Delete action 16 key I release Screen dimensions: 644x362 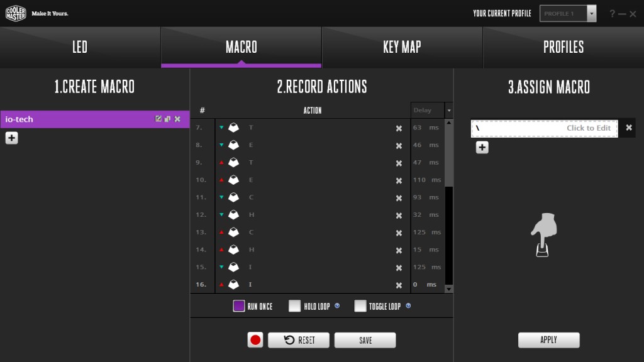click(399, 285)
